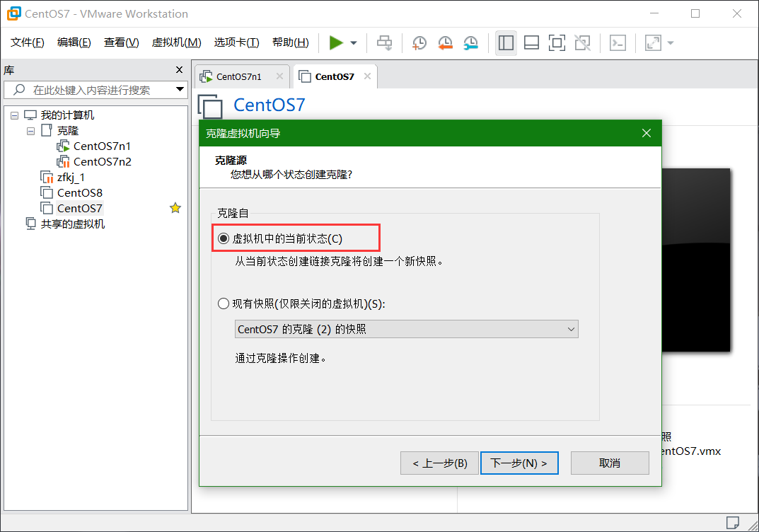Toggle the thumbnail bar view icon
Screen dimensions: 759x532
[531, 42]
